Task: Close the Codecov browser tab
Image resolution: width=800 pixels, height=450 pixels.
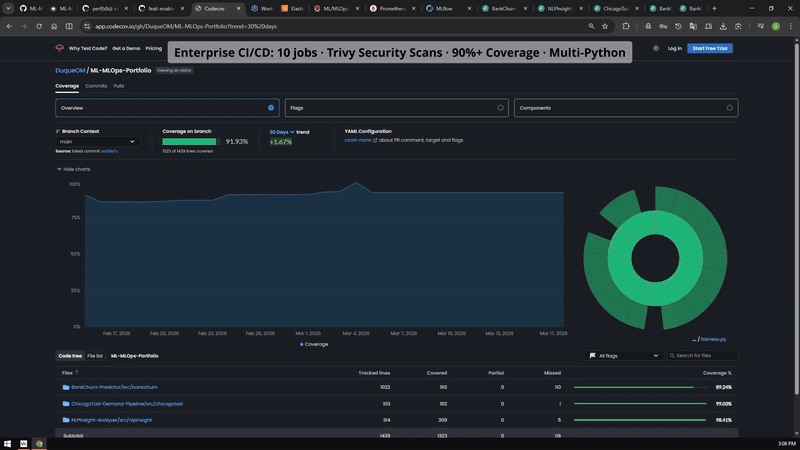Action: (238, 9)
